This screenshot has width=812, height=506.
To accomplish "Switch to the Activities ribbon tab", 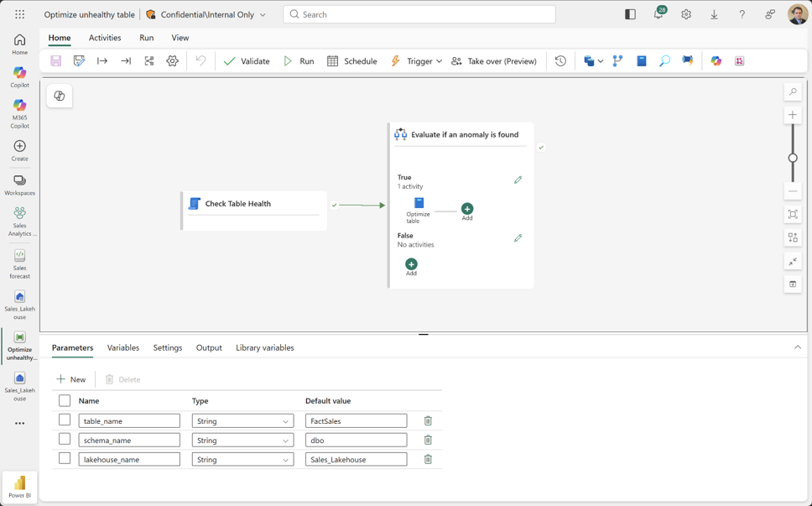I will pyautogui.click(x=105, y=38).
